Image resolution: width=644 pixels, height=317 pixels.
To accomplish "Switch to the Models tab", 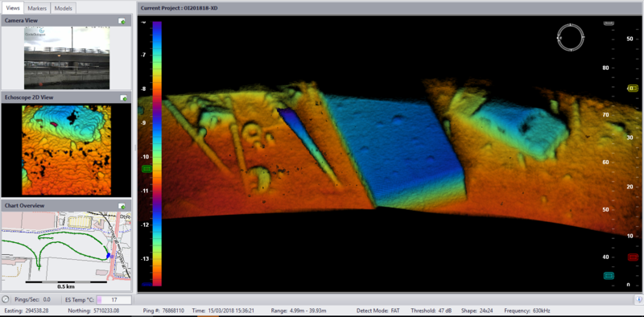I will 64,8.
